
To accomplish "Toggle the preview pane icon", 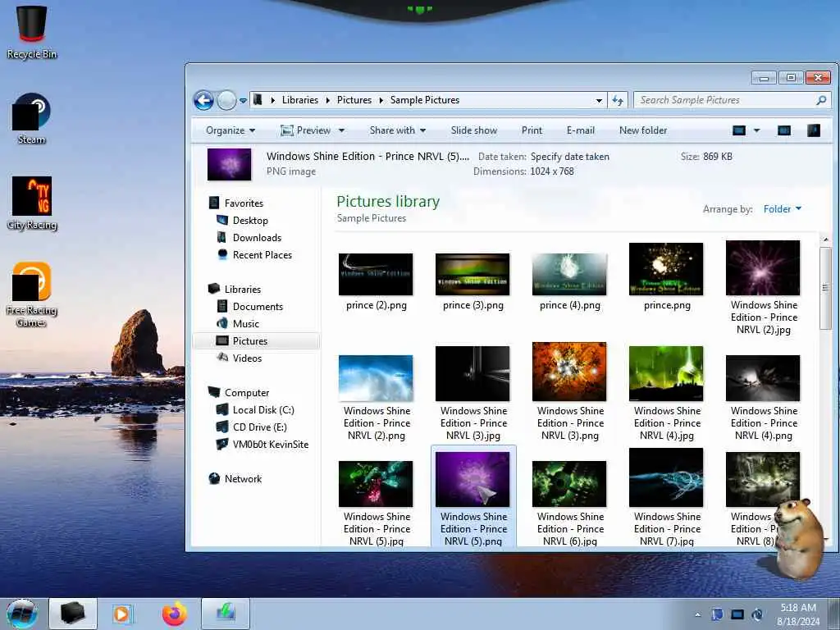I will pyautogui.click(x=783, y=130).
